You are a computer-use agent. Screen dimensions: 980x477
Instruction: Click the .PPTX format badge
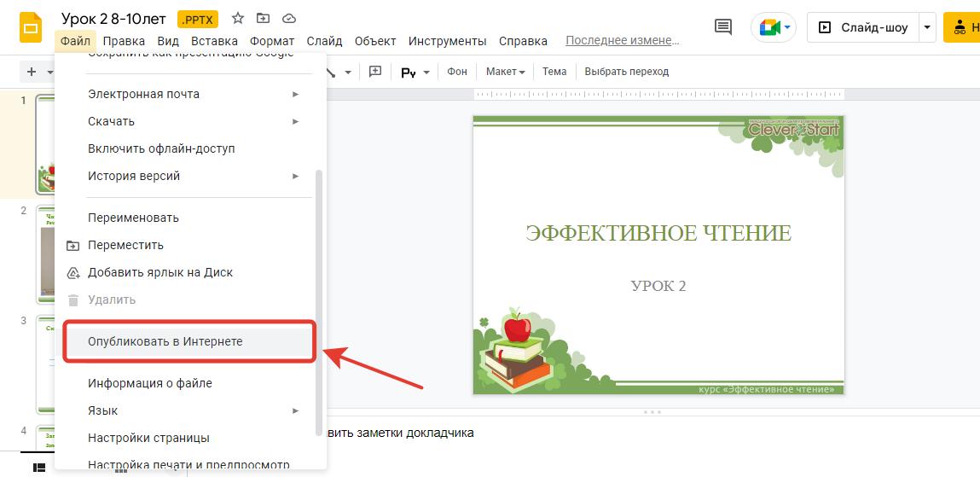pos(198,20)
